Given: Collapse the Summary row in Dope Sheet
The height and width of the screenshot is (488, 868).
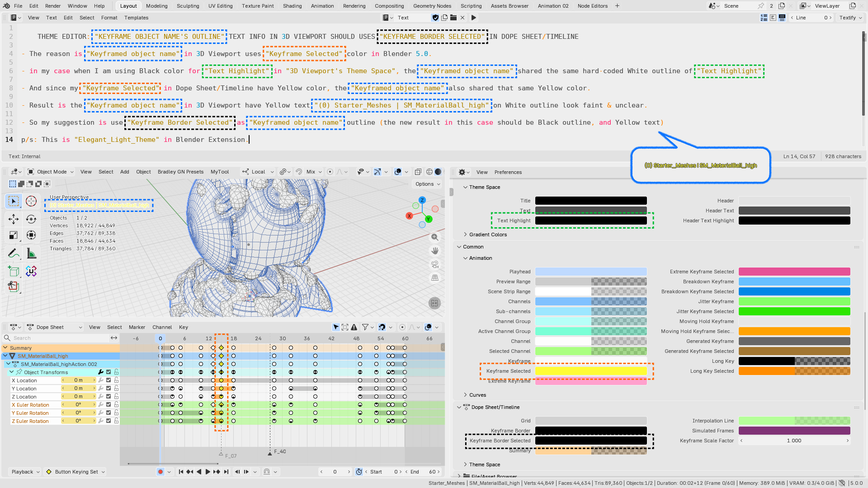Looking at the screenshot, I should click(5, 348).
